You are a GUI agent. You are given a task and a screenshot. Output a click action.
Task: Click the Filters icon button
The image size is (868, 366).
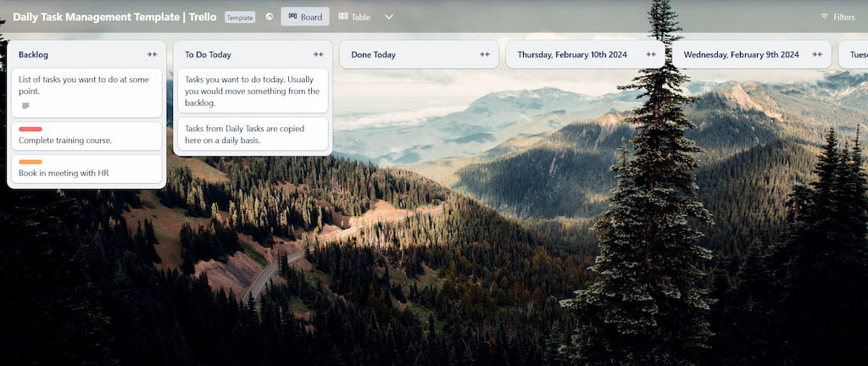click(x=838, y=17)
